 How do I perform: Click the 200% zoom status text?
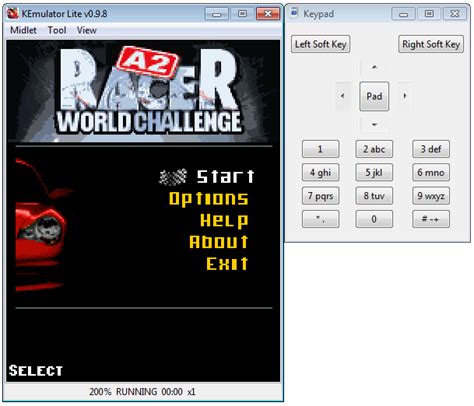[x=100, y=392]
